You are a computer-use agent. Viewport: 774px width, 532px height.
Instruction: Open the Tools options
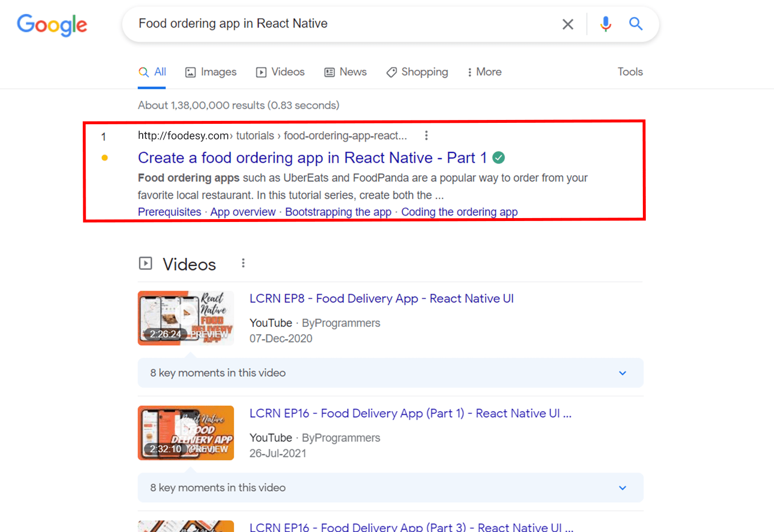(629, 72)
